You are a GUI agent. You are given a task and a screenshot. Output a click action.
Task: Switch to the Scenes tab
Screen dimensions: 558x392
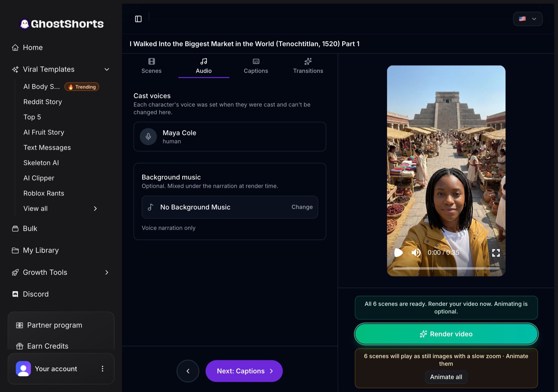tap(151, 66)
